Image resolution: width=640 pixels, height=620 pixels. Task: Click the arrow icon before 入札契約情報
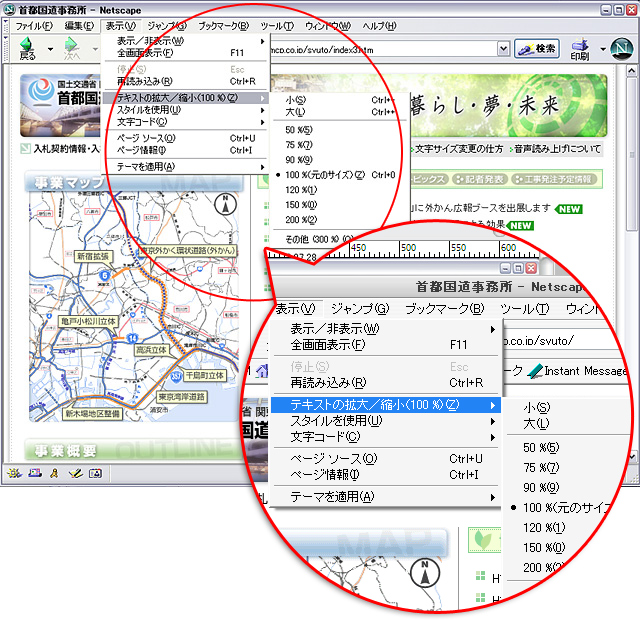[25, 149]
